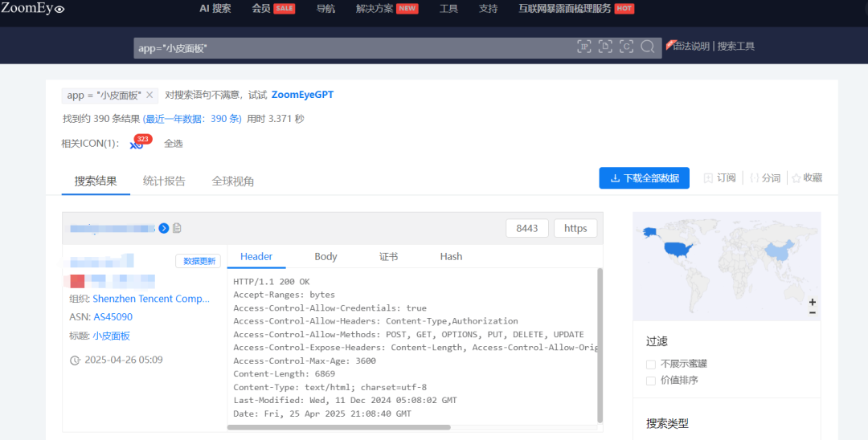Open the AS45090 ASN link
This screenshot has height=440, width=868.
[113, 316]
